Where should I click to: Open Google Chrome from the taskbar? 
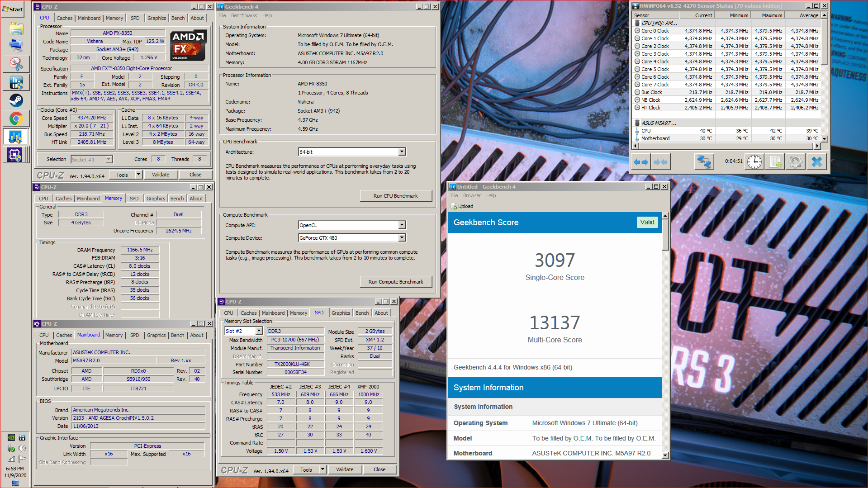(x=16, y=118)
